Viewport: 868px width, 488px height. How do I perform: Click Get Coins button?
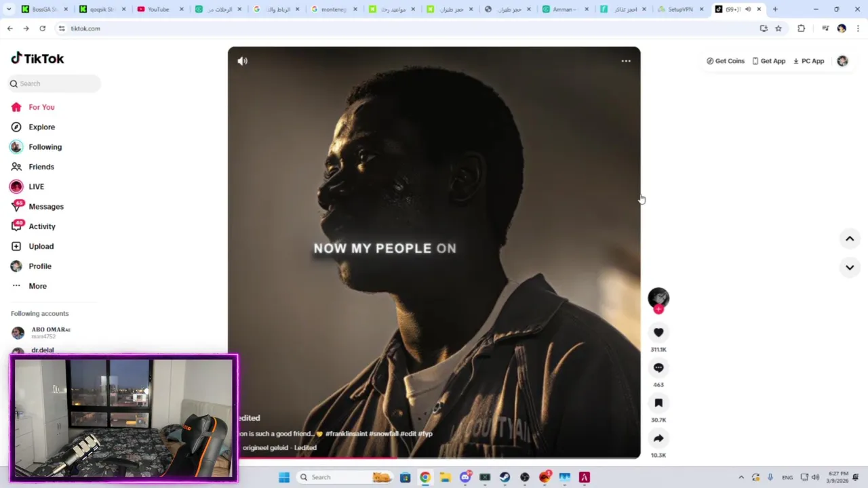[726, 61]
